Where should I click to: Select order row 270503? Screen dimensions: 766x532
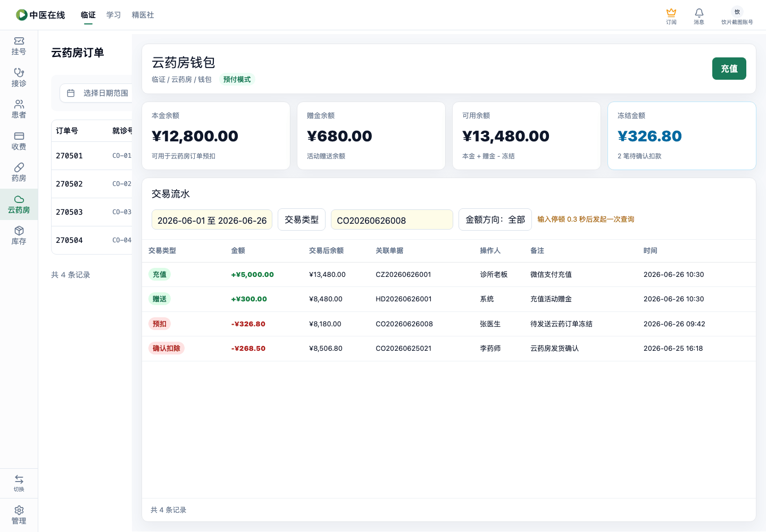click(x=92, y=212)
